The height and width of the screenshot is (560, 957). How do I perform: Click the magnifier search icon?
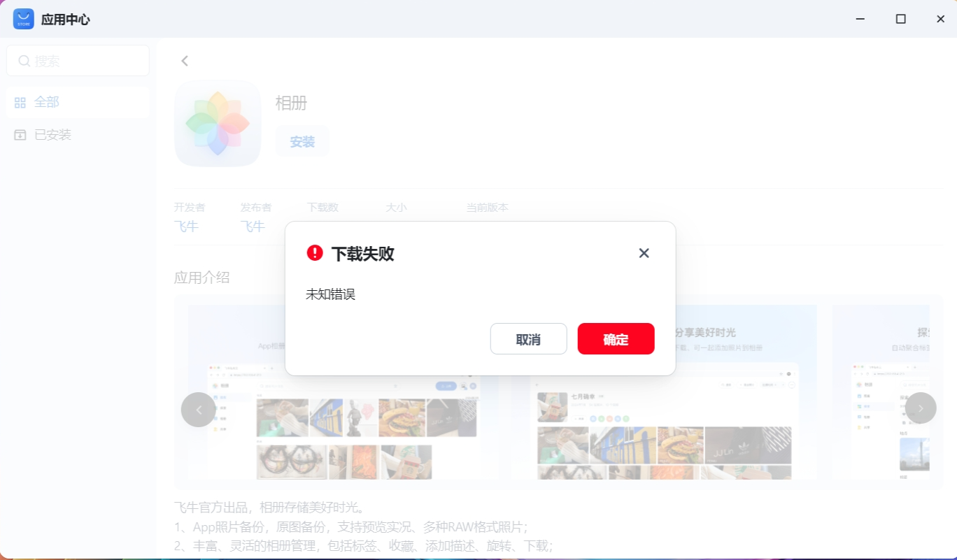point(24,61)
